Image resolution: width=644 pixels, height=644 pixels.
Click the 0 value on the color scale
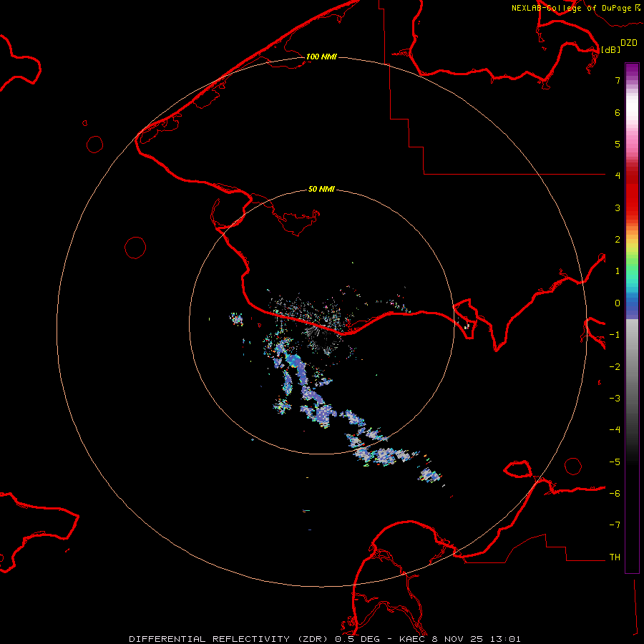[618, 303]
